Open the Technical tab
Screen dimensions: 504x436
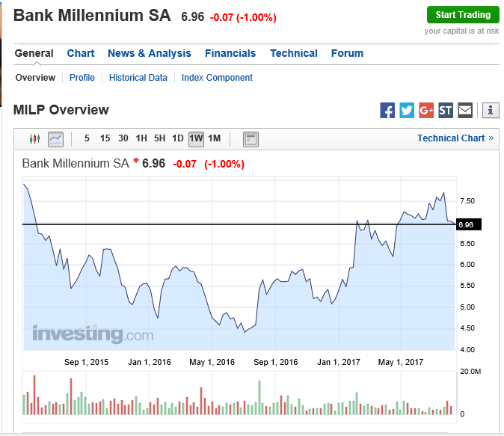(294, 53)
